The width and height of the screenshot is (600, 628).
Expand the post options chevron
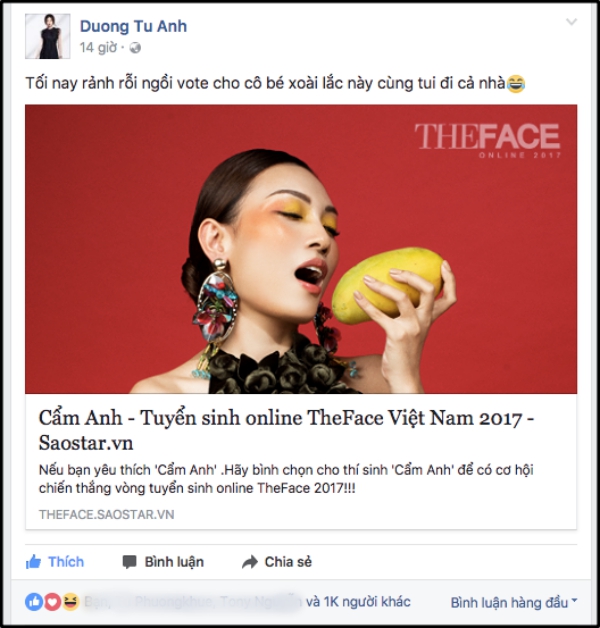571,22
